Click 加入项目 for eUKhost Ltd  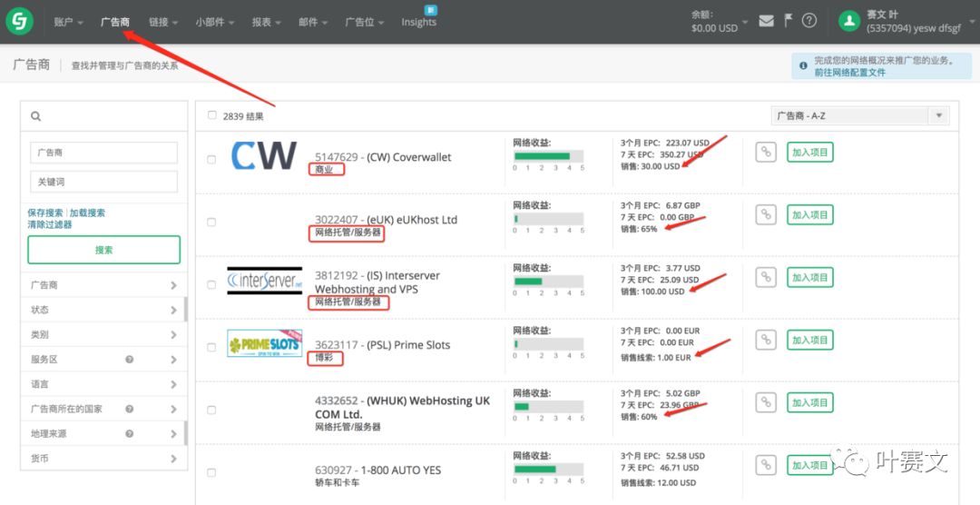tap(810, 214)
